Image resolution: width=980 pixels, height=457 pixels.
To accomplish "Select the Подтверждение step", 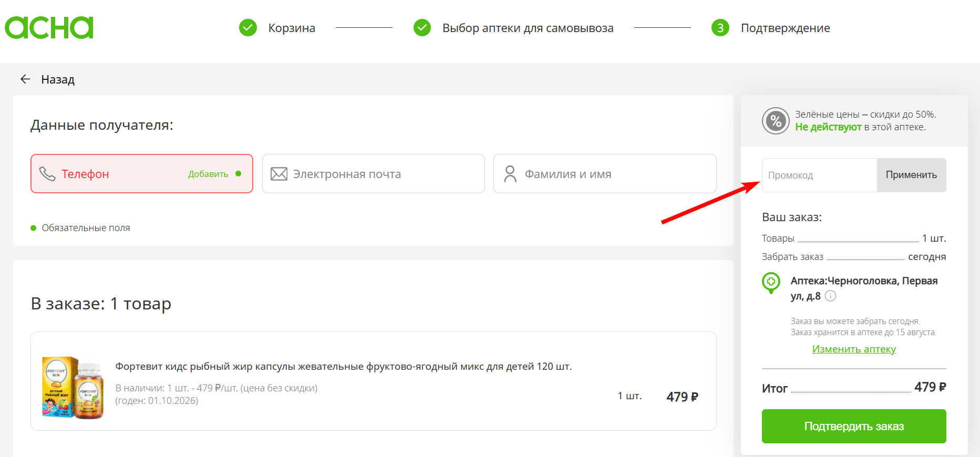I will [x=785, y=28].
